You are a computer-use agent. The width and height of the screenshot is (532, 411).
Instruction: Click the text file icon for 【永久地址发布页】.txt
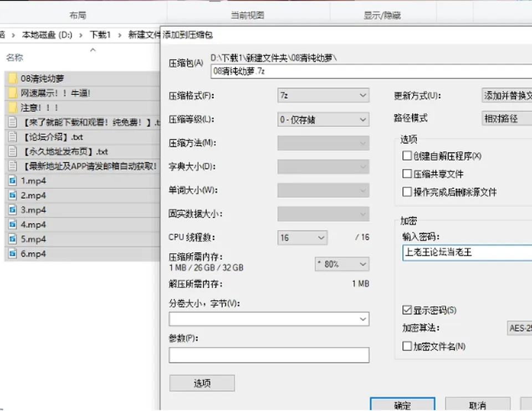tap(13, 151)
